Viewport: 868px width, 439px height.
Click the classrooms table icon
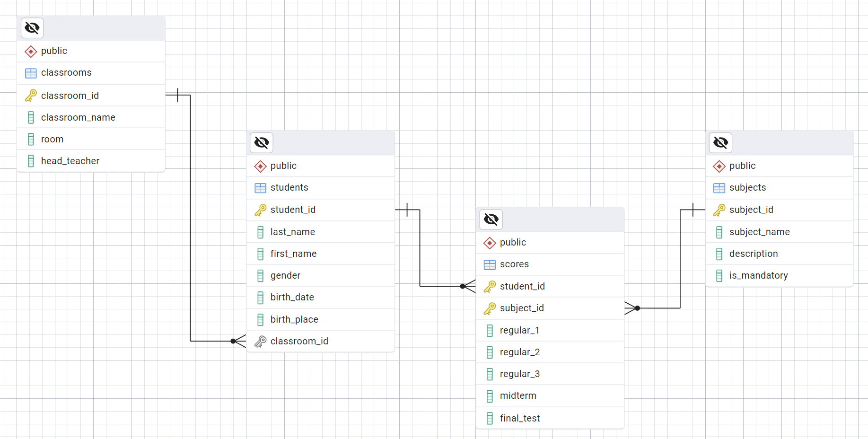31,73
